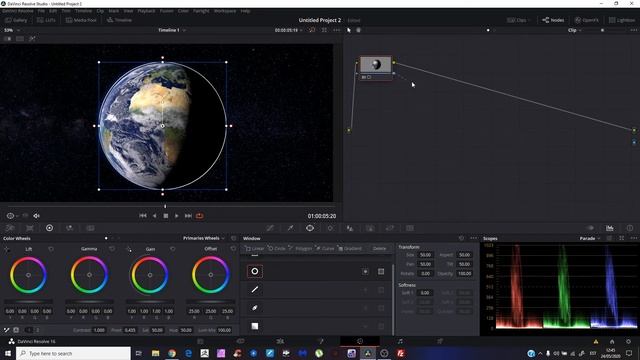Open the Scopes palette icon
Viewport: 640px width, 360px height.
610,228
